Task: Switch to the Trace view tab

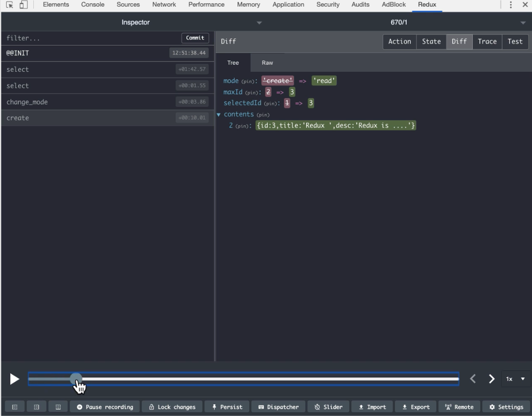Action: click(x=487, y=41)
